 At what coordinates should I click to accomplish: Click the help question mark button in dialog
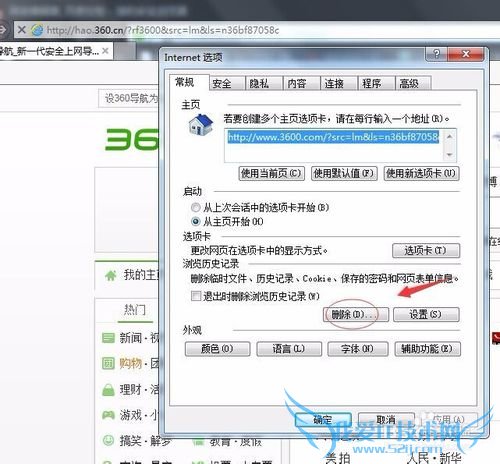(x=436, y=54)
